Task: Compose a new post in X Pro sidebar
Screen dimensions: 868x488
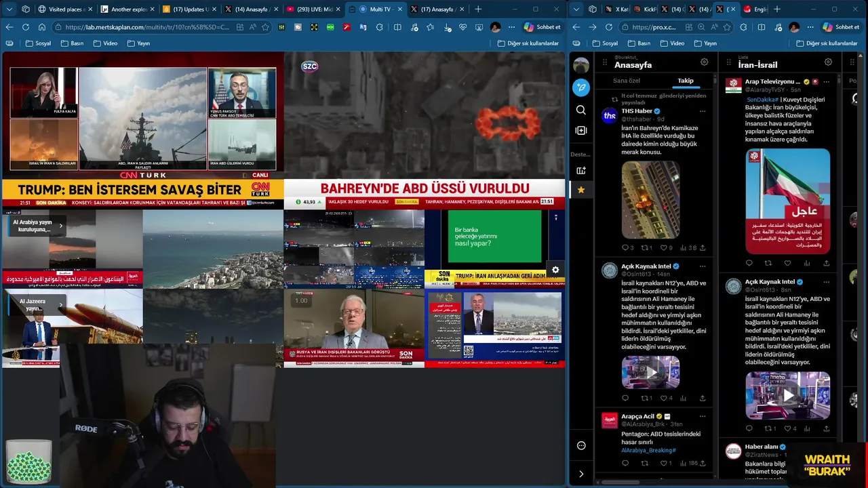Action: (x=581, y=87)
